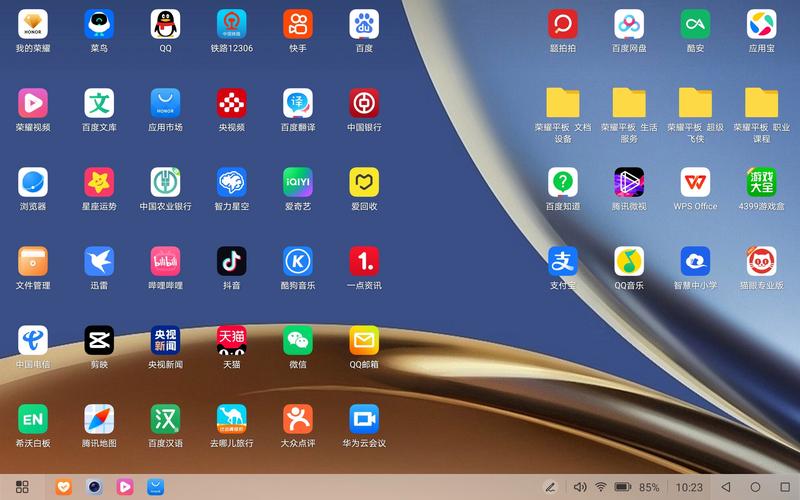Open the 我的荣耀 app
The image size is (800, 500).
tap(33, 24)
